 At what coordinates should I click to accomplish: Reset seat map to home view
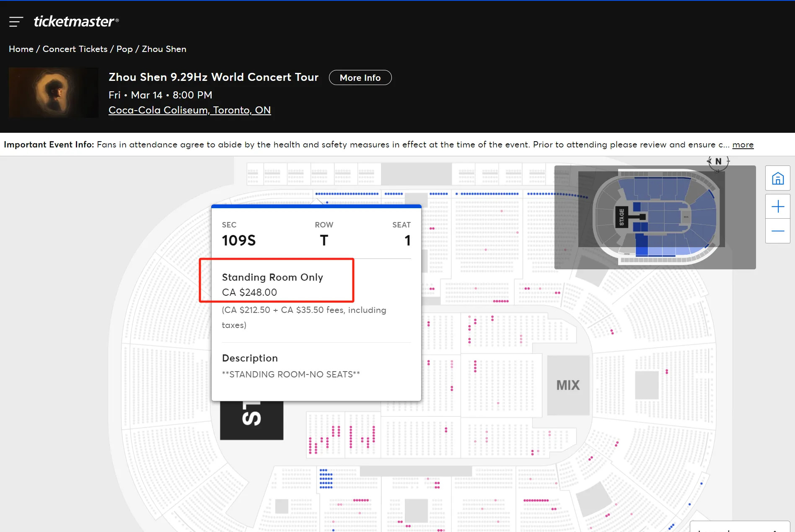778,178
